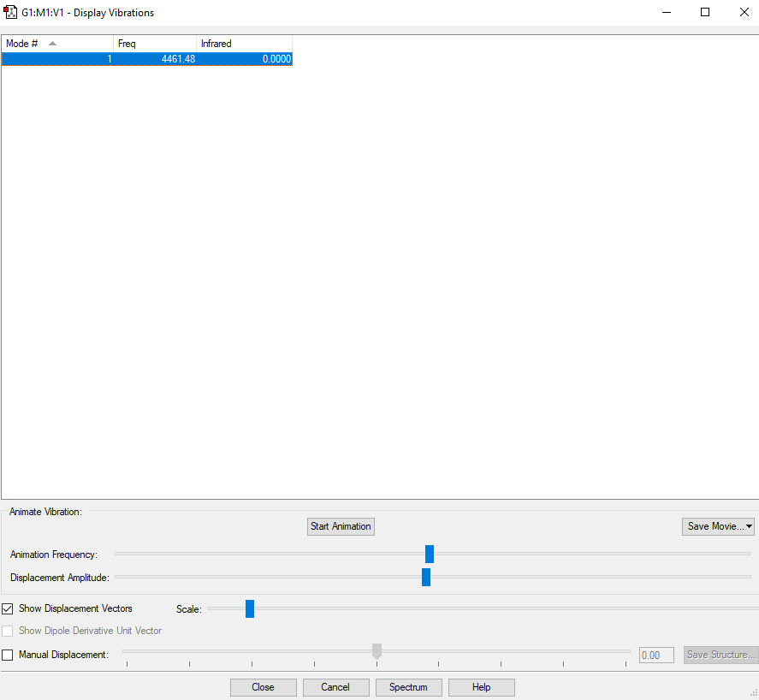Click the Mode # sort arrow
Viewport: 759px width, 700px height.
coord(53,44)
